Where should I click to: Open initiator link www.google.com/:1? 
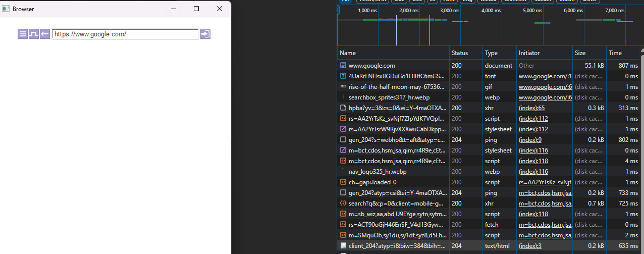545,76
